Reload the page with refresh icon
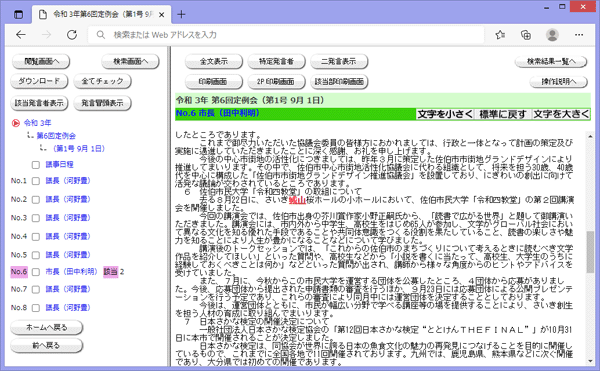 (x=72, y=35)
